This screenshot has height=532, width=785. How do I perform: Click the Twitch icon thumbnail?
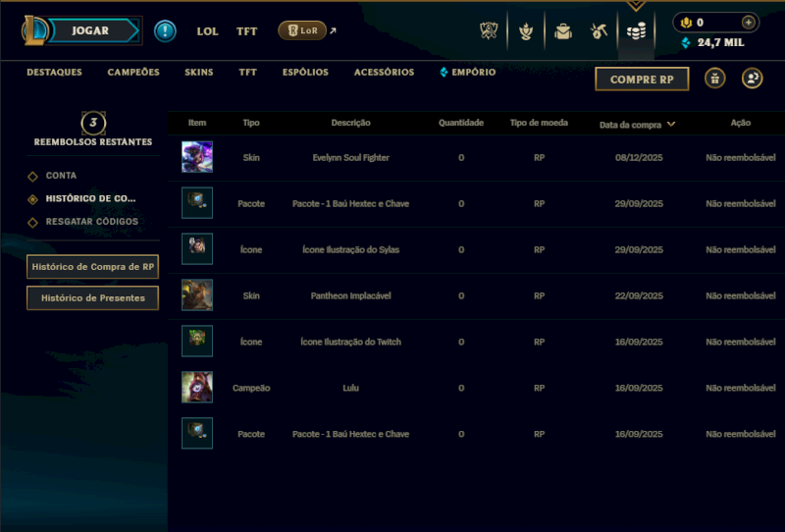[197, 342]
